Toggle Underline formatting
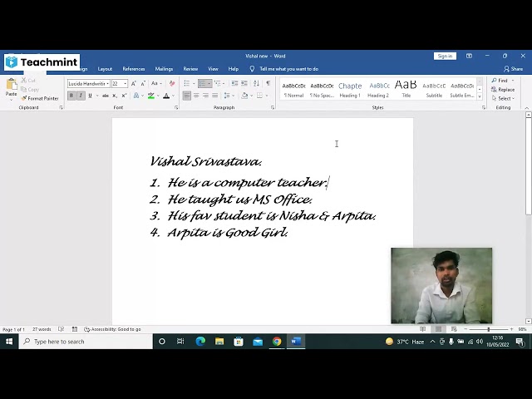 pyautogui.click(x=91, y=96)
